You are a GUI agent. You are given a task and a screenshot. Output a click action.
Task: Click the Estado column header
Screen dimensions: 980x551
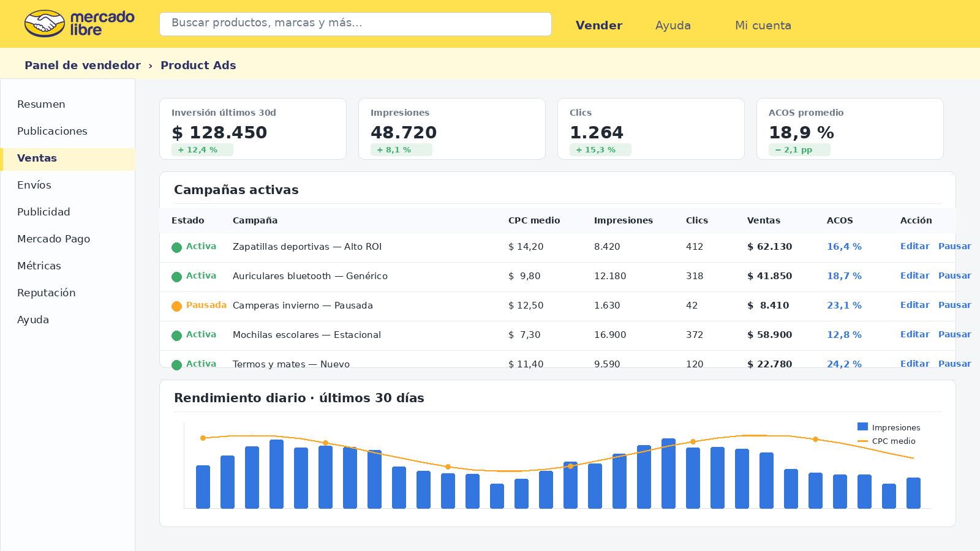(188, 220)
